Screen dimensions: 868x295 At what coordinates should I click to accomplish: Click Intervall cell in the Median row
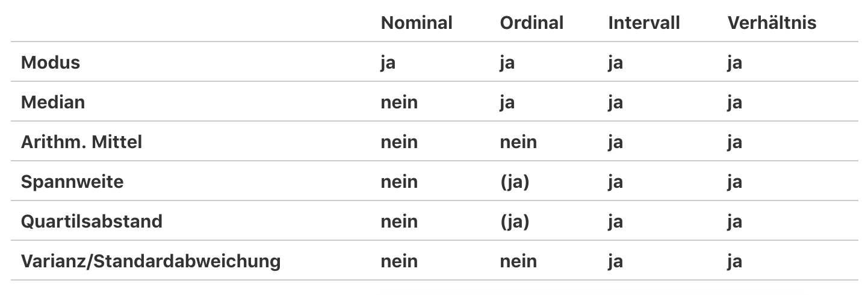pos(615,102)
